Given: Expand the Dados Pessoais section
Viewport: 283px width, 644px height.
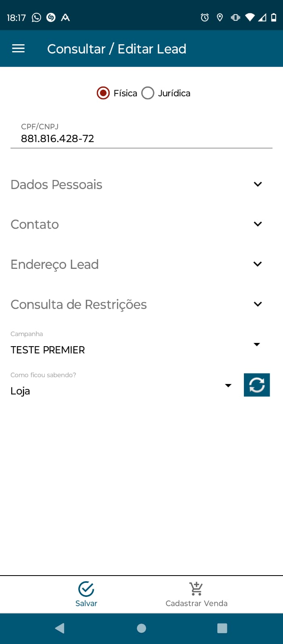Looking at the screenshot, I should pyautogui.click(x=258, y=184).
